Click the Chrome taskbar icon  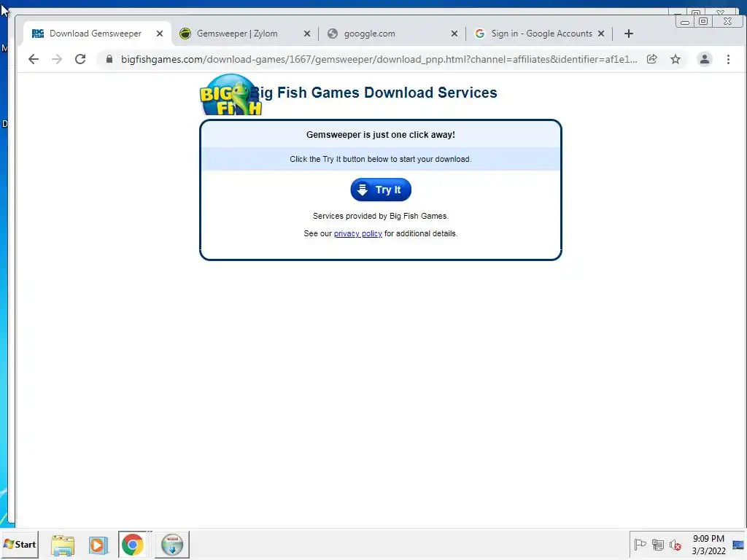pos(133,545)
